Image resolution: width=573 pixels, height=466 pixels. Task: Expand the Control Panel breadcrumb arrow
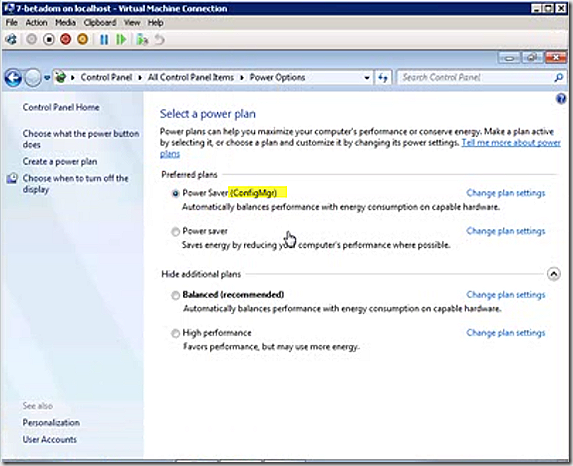click(x=140, y=77)
